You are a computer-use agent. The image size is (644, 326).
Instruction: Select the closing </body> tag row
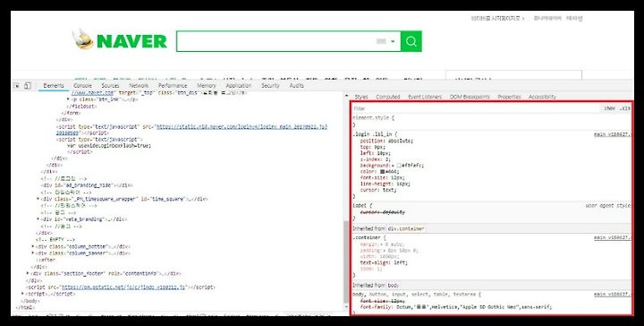click(30, 301)
